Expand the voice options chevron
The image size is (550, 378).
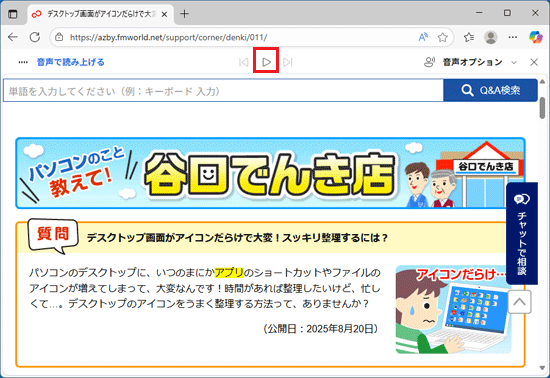coord(514,62)
